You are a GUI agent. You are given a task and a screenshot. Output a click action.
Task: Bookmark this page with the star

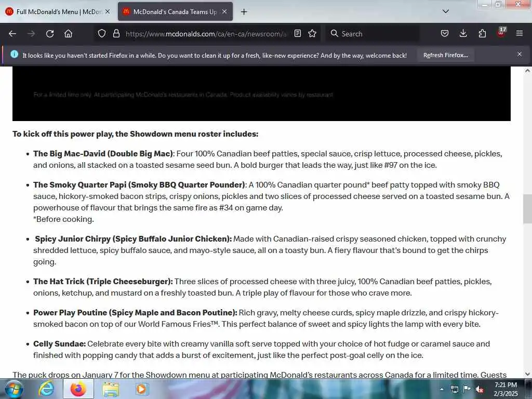(312, 33)
